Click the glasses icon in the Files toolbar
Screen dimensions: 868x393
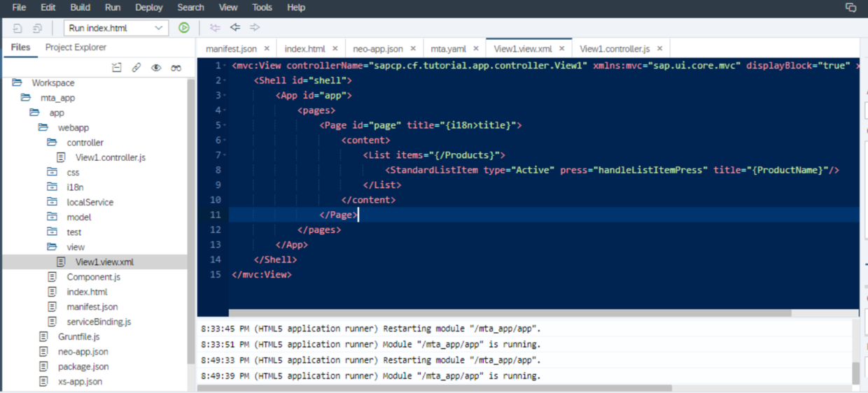pyautogui.click(x=176, y=68)
